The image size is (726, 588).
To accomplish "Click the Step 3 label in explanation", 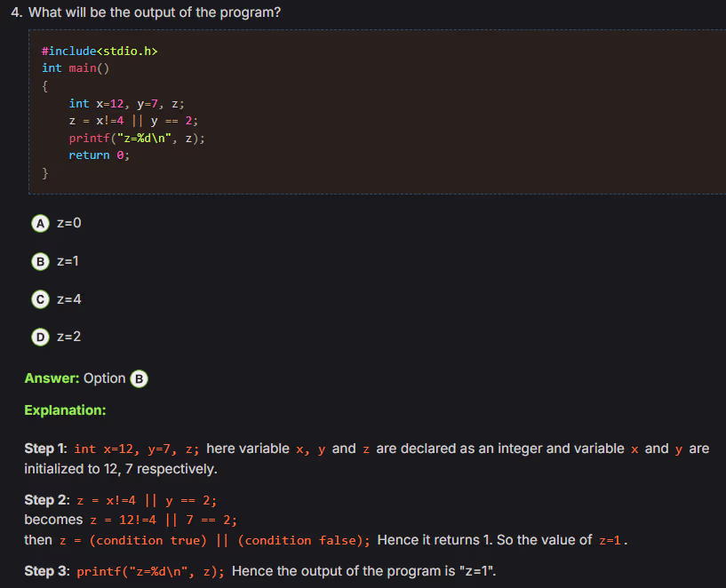I will 46,571.
